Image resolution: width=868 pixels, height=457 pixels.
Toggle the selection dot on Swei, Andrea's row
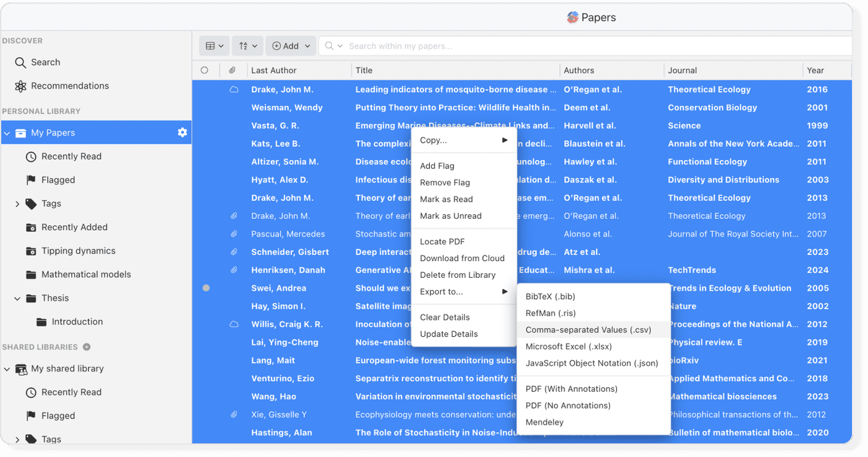click(x=205, y=288)
